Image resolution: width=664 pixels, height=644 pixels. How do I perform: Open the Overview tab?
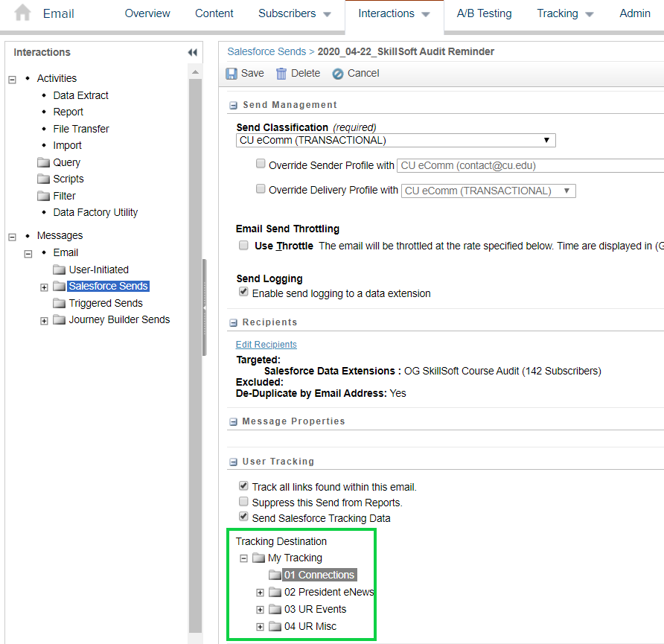click(x=147, y=13)
